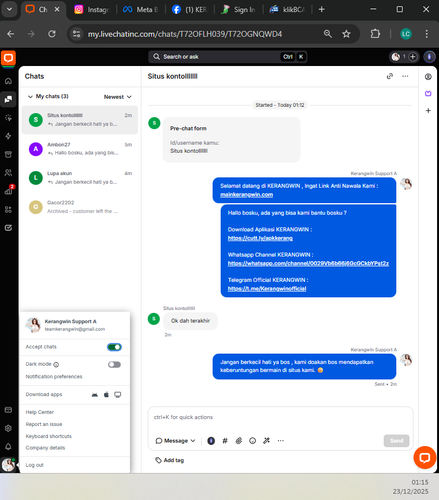Open the notifications bell in sidebar
Screen dimensions: 439x500
[x=8, y=447]
